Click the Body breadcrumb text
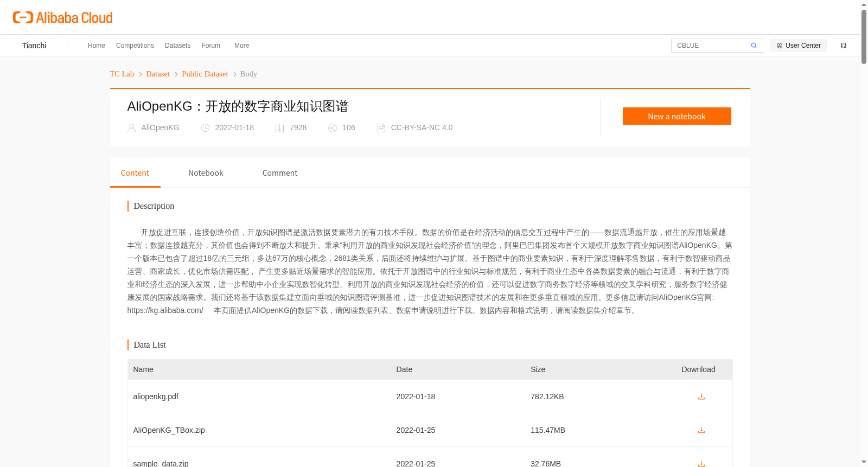This screenshot has height=467, width=868. (x=248, y=74)
